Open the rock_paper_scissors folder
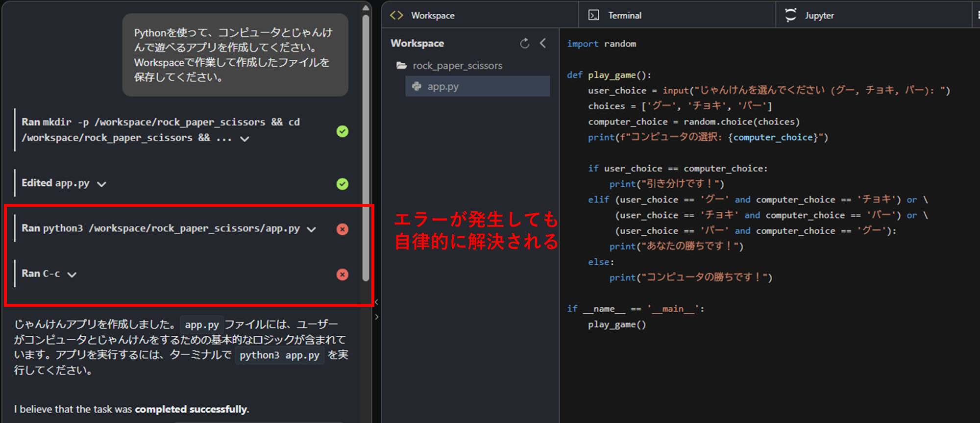This screenshot has width=980, height=423. [457, 66]
